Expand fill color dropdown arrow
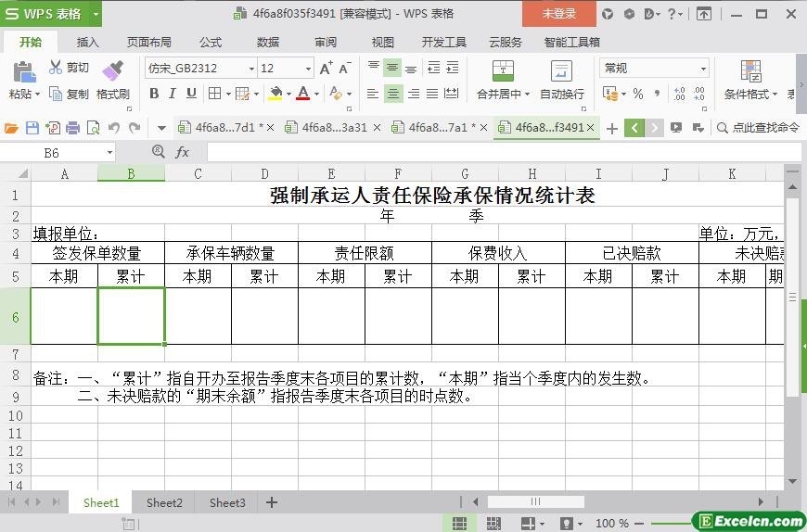Viewport: 807px width, 532px height. [288, 94]
